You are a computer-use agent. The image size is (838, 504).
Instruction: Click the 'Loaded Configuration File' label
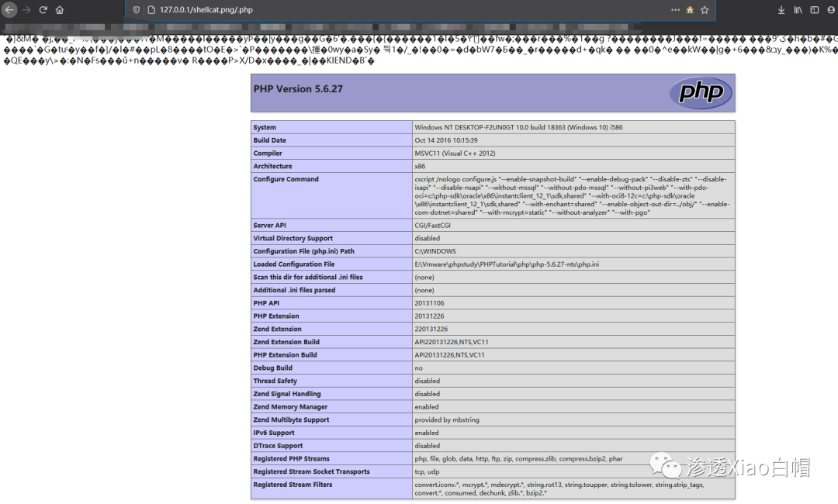pyautogui.click(x=294, y=264)
